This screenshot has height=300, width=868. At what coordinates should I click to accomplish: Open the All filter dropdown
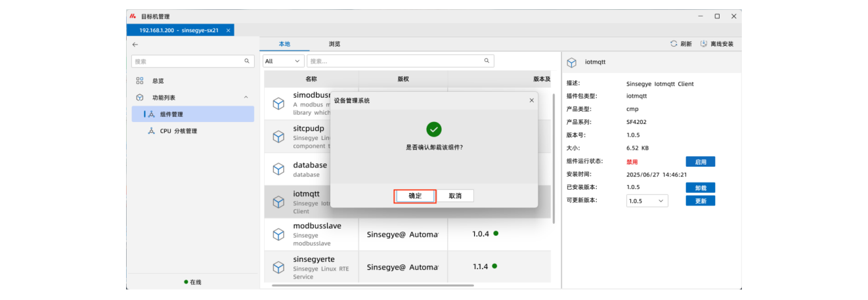click(x=283, y=61)
